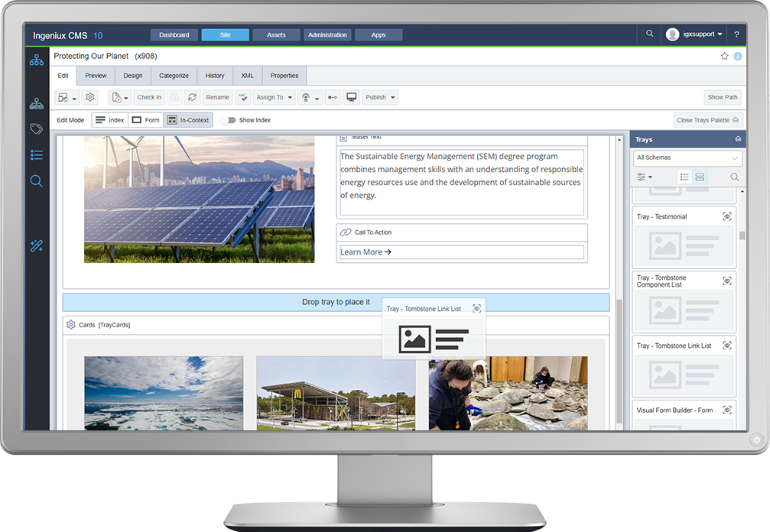
Task: Open the All Schemas dropdown
Action: click(687, 157)
